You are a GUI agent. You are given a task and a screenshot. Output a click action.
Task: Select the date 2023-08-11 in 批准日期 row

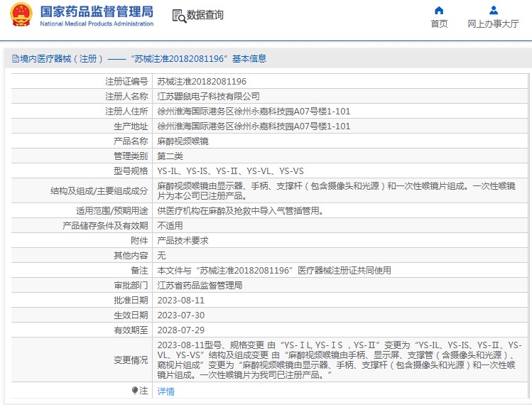click(181, 301)
